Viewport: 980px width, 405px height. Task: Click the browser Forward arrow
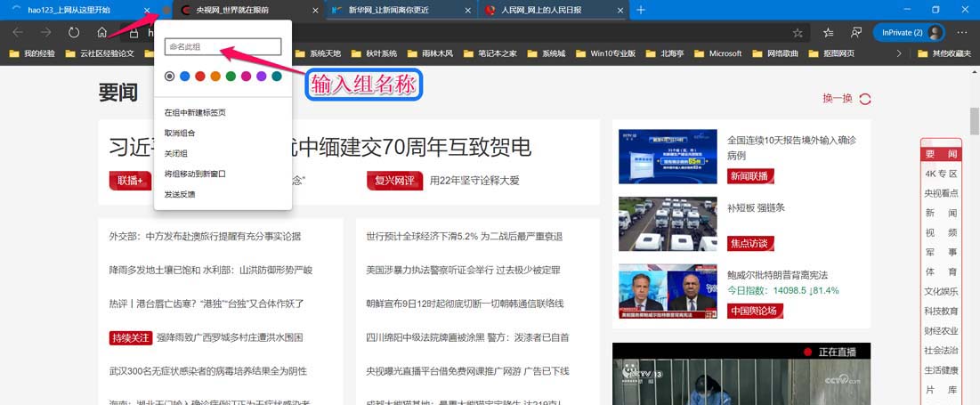point(45,33)
